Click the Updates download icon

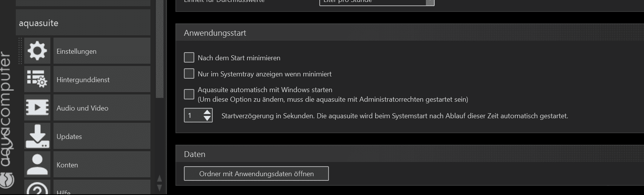[x=37, y=136]
